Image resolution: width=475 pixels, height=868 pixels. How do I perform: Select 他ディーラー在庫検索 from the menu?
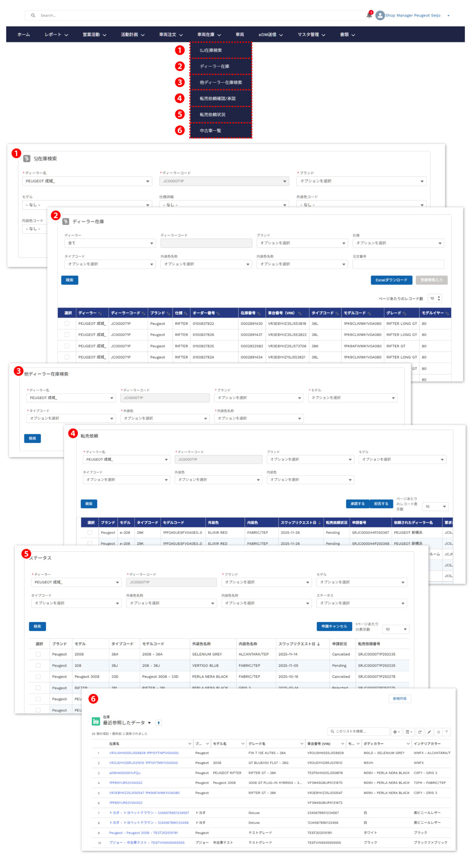221,82
